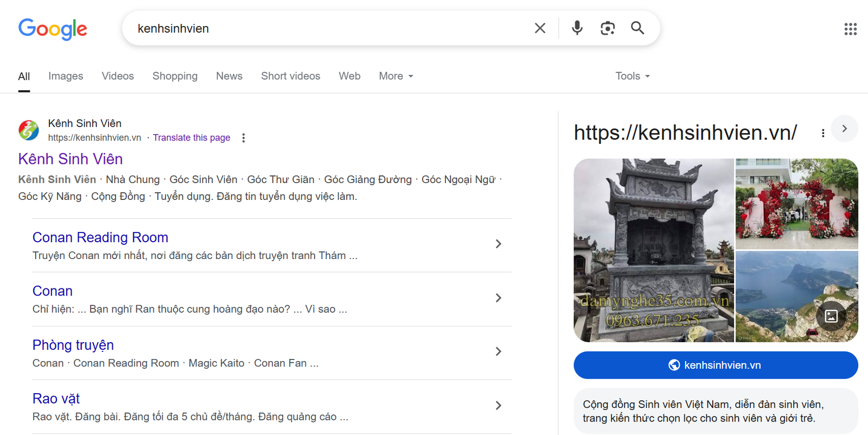The image size is (868, 435).
Task: Expand the Conan row chevron
Action: pyautogui.click(x=498, y=298)
